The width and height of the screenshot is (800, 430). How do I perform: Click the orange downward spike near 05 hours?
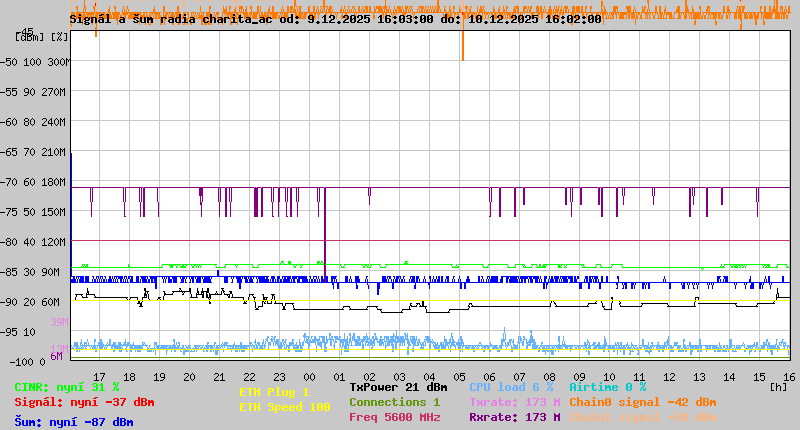click(463, 45)
